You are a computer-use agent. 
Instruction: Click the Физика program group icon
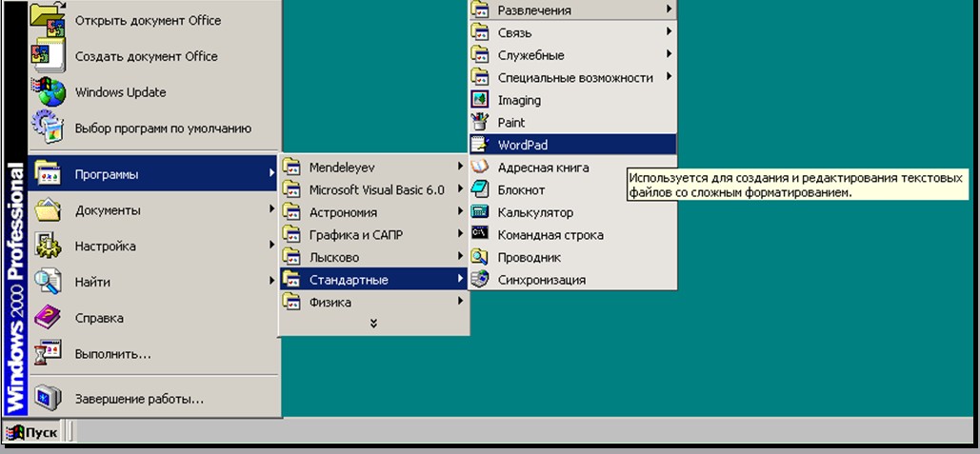[291, 303]
